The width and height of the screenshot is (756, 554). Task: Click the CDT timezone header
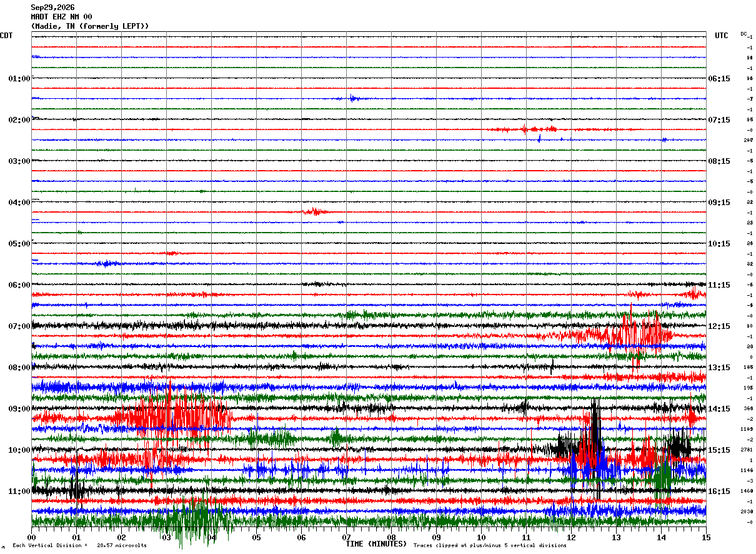(x=6, y=36)
